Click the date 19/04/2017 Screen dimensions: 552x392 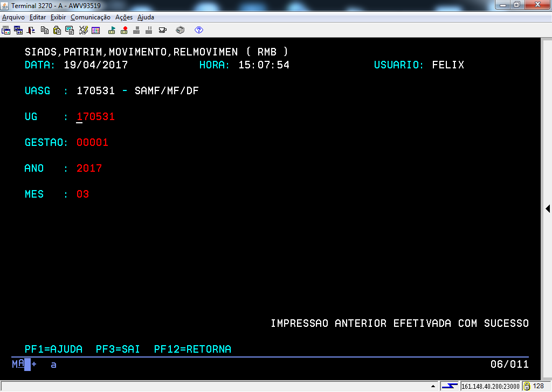(96, 65)
